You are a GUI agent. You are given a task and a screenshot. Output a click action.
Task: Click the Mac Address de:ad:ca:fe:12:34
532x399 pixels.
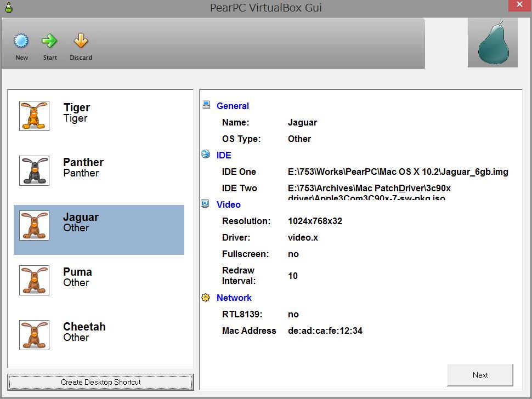tap(325, 331)
